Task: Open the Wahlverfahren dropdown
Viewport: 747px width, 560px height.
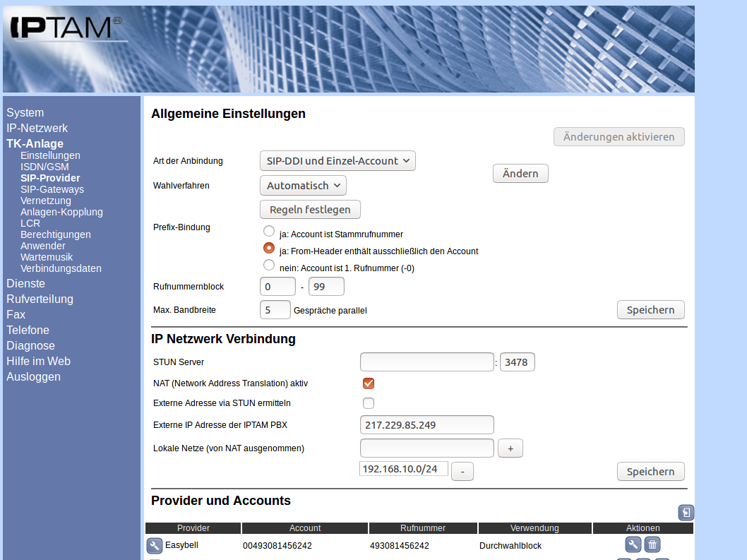Action: click(x=303, y=186)
